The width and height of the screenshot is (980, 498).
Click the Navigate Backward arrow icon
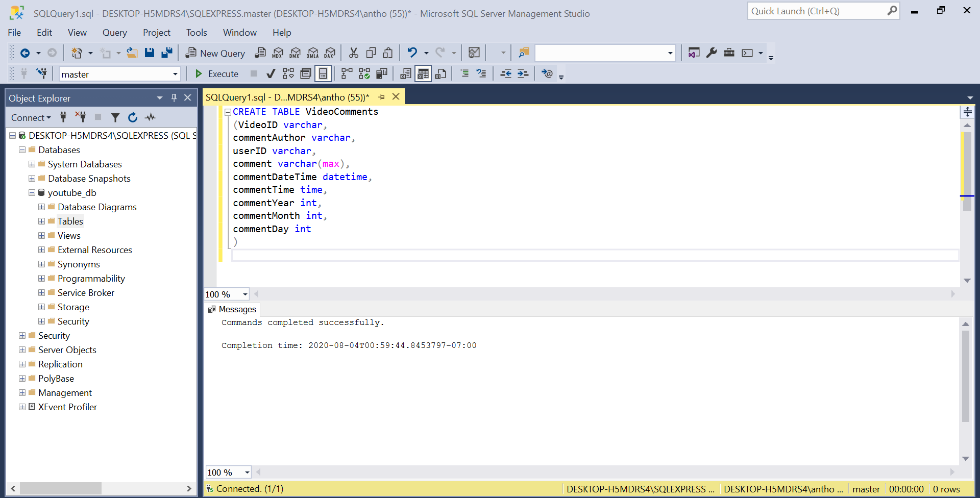coord(24,53)
